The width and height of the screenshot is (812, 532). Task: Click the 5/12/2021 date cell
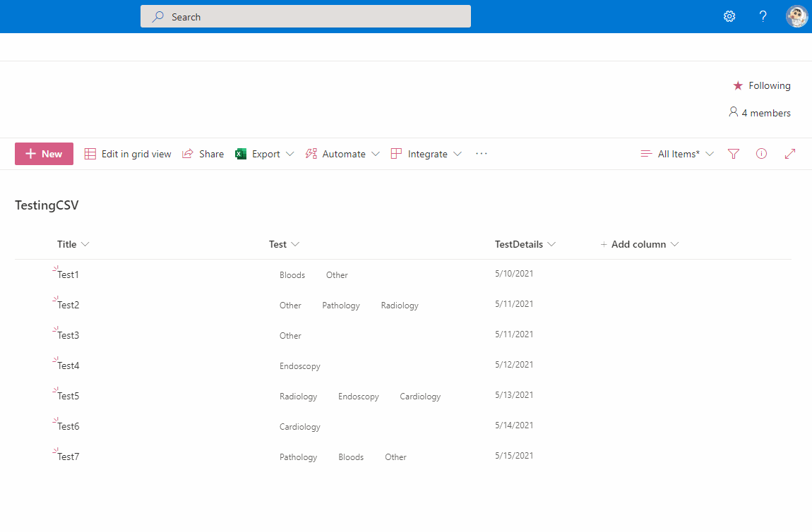514,364
